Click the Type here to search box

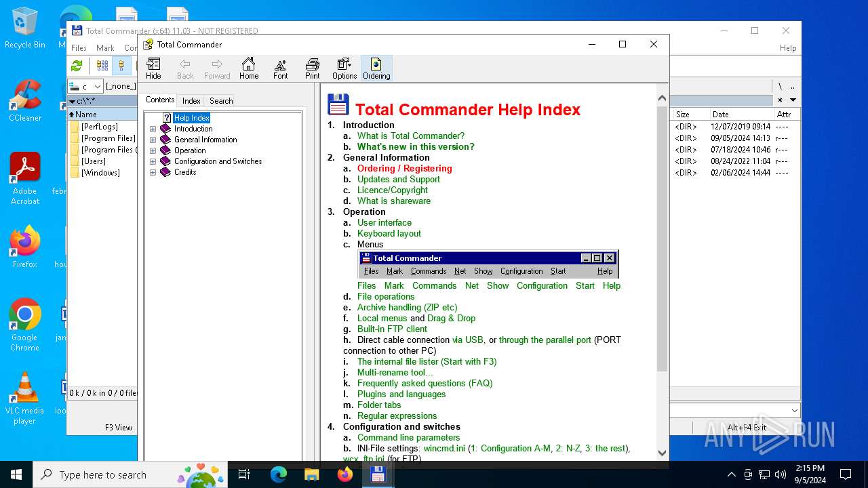coord(130,474)
